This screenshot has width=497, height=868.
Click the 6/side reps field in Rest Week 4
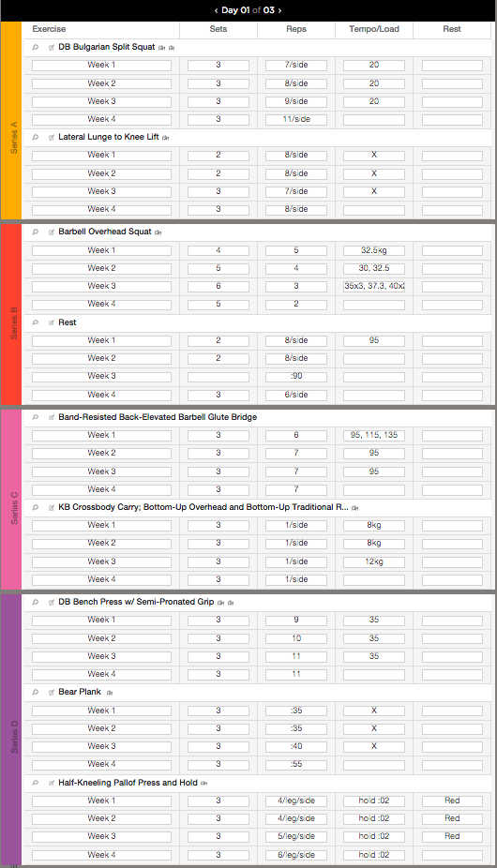pyautogui.click(x=296, y=396)
